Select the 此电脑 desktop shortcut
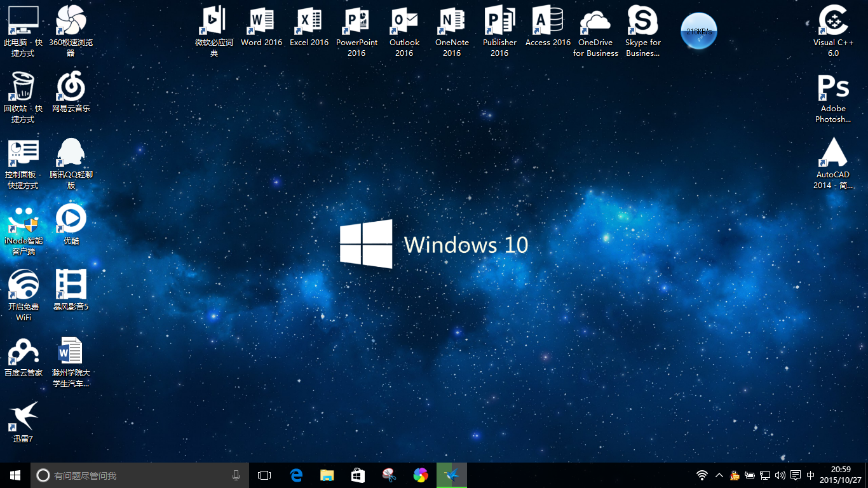This screenshot has height=488, width=868. point(24,32)
